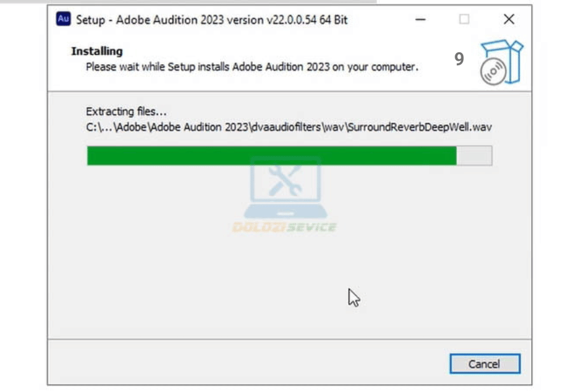
Task: Click the 'dvaaudiofilters' segment of the path
Action: coord(287,127)
